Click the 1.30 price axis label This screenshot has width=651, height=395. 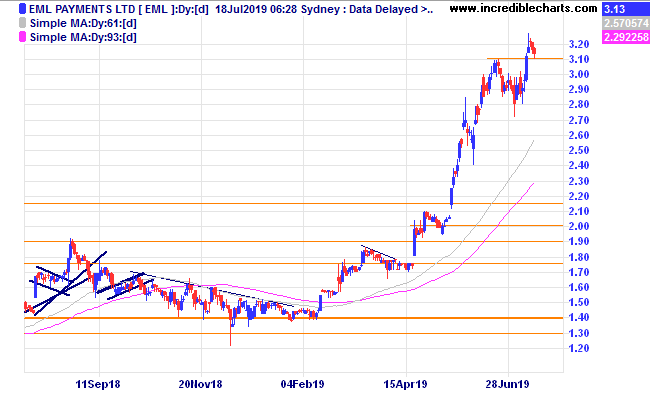(x=579, y=333)
